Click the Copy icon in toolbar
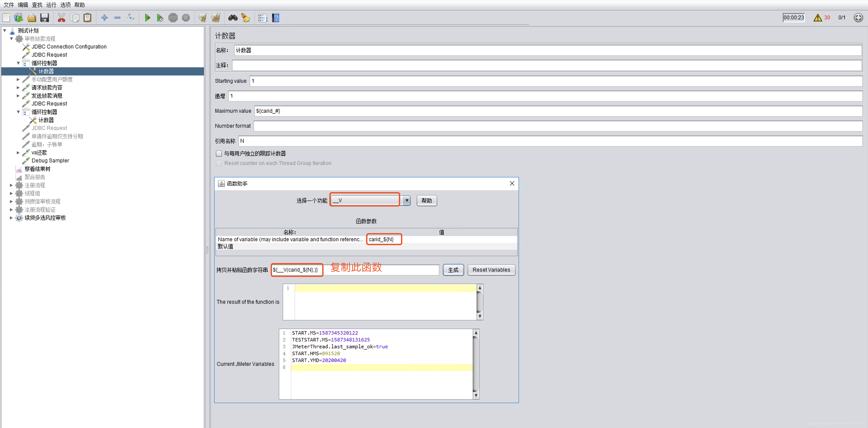 tap(75, 18)
